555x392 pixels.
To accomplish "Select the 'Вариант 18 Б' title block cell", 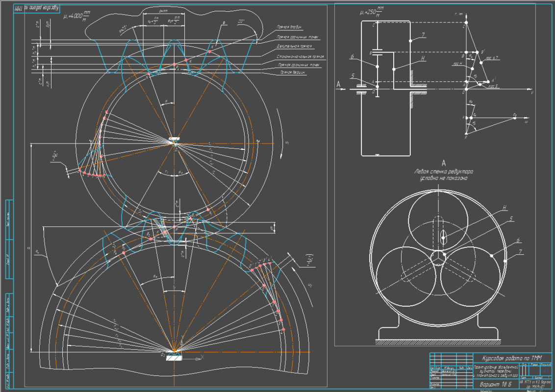I will coord(496,384).
